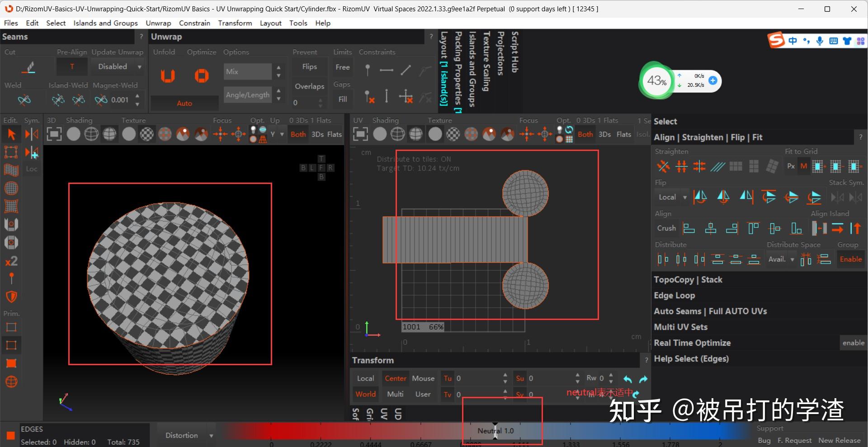
Task: Click the Weld seams icon
Action: coord(24,99)
